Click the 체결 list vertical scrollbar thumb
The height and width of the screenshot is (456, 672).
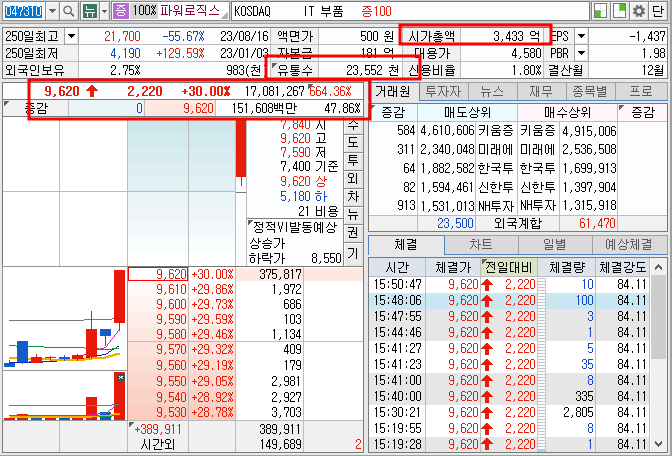(659, 318)
